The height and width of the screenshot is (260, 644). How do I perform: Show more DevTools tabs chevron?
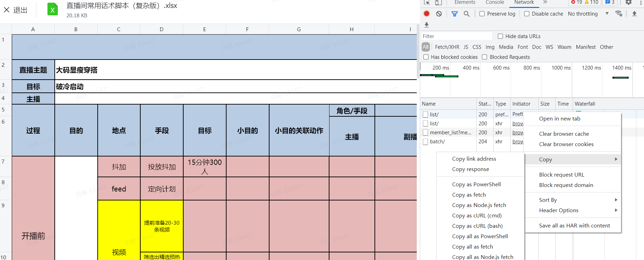click(545, 2)
